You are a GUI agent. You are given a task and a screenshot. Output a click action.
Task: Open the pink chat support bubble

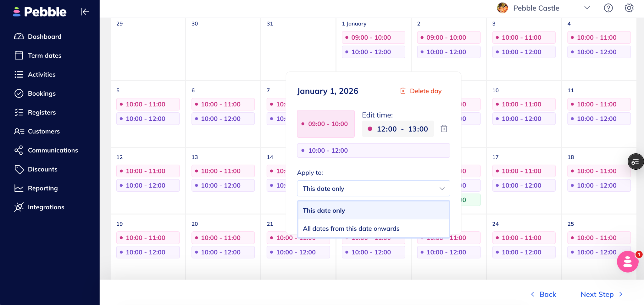[x=627, y=262]
